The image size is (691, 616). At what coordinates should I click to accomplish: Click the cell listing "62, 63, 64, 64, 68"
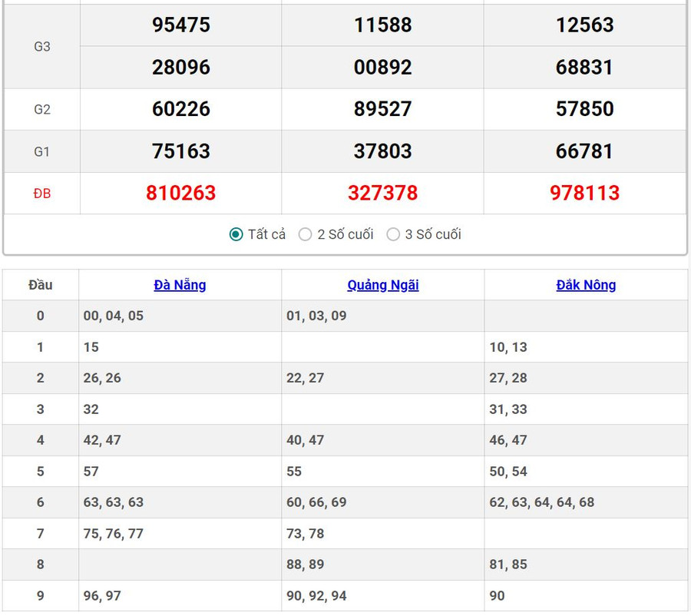542,502
